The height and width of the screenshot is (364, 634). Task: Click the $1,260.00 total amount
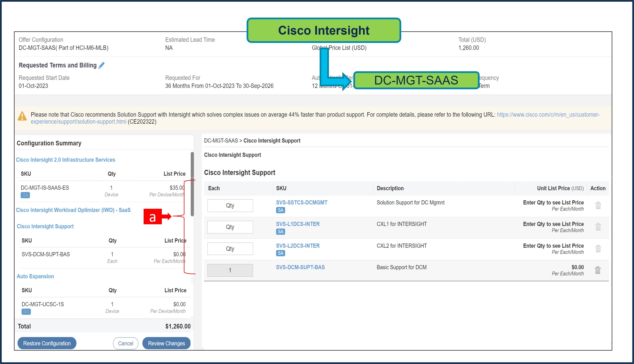point(178,326)
